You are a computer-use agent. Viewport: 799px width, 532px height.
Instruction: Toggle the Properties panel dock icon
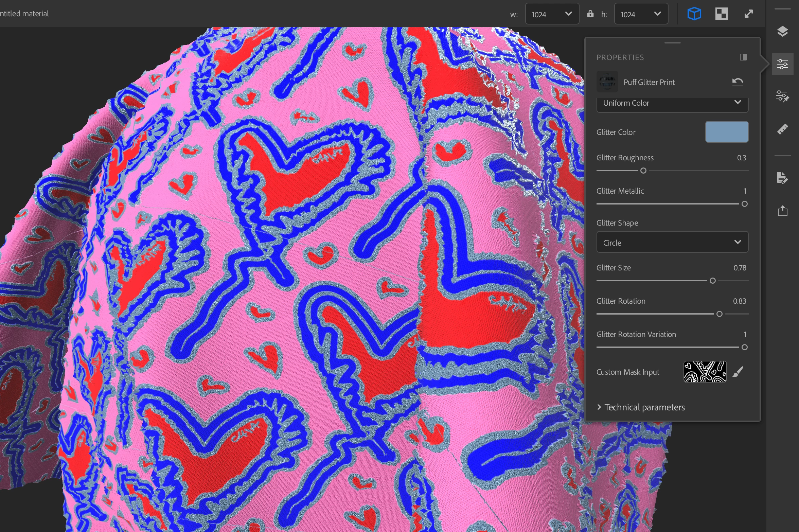(x=743, y=57)
